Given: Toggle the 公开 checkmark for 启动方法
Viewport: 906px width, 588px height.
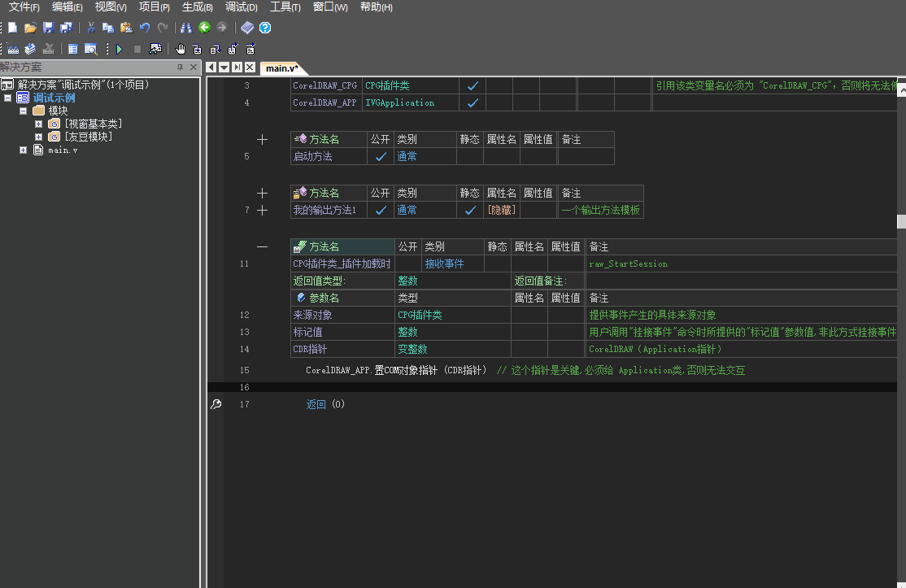Looking at the screenshot, I should (380, 156).
